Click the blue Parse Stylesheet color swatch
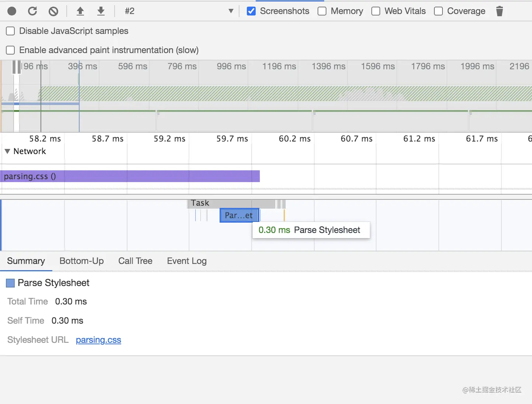 pos(10,283)
